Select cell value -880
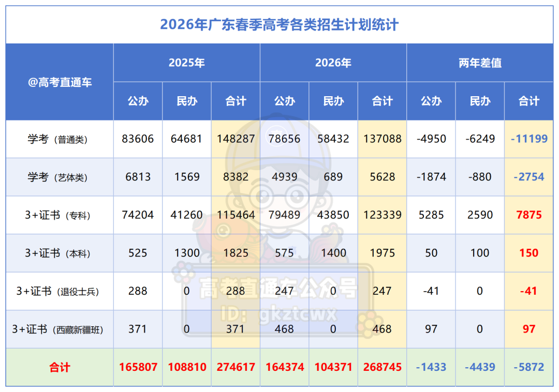The image size is (559, 392). 480,177
